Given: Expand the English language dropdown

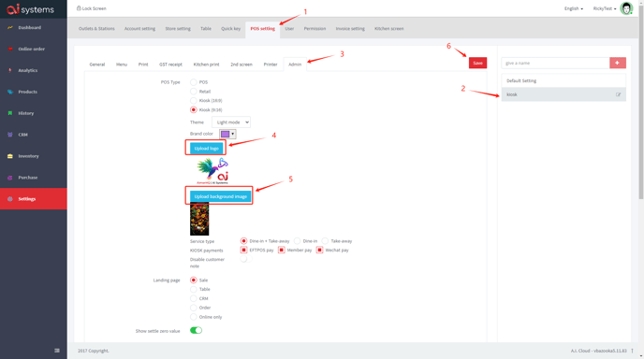Looking at the screenshot, I should click(x=574, y=8).
